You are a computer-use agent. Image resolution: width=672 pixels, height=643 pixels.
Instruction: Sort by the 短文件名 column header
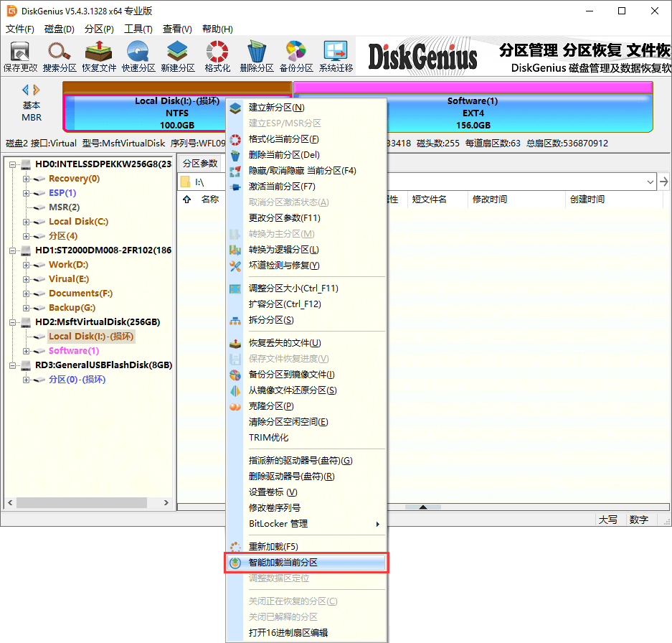(x=437, y=200)
